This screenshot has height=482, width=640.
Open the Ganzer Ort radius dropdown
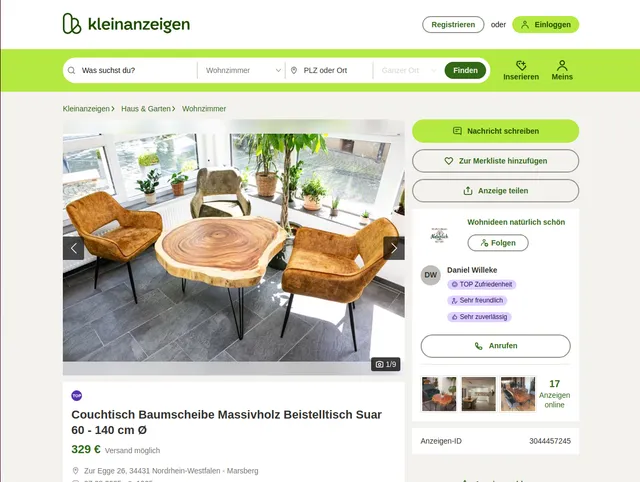coord(409,70)
